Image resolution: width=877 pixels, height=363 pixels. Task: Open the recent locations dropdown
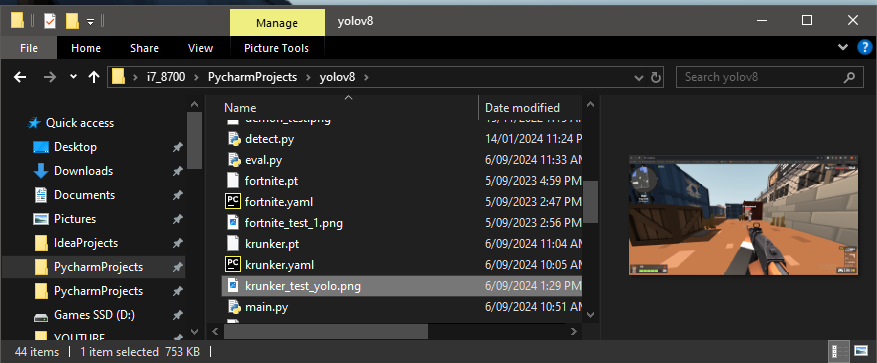[x=73, y=77]
